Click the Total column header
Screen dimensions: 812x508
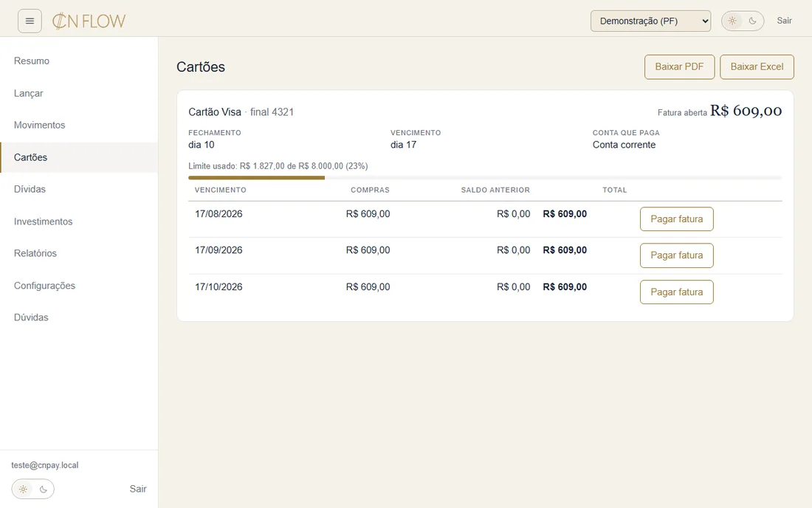(x=615, y=190)
